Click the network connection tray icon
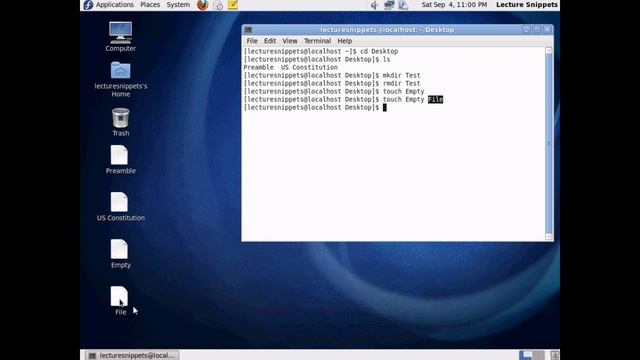Screen dimensions: 640x360 pos(389,5)
